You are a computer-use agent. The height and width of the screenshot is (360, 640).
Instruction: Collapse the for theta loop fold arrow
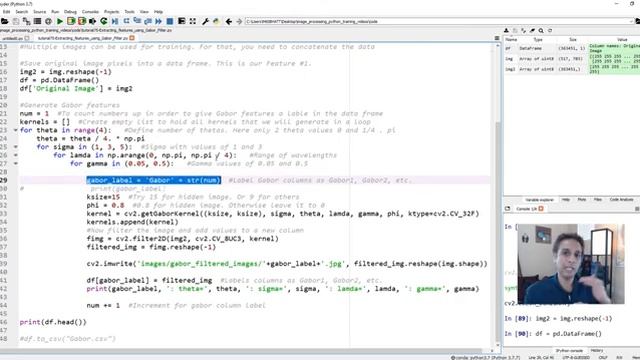(16, 130)
